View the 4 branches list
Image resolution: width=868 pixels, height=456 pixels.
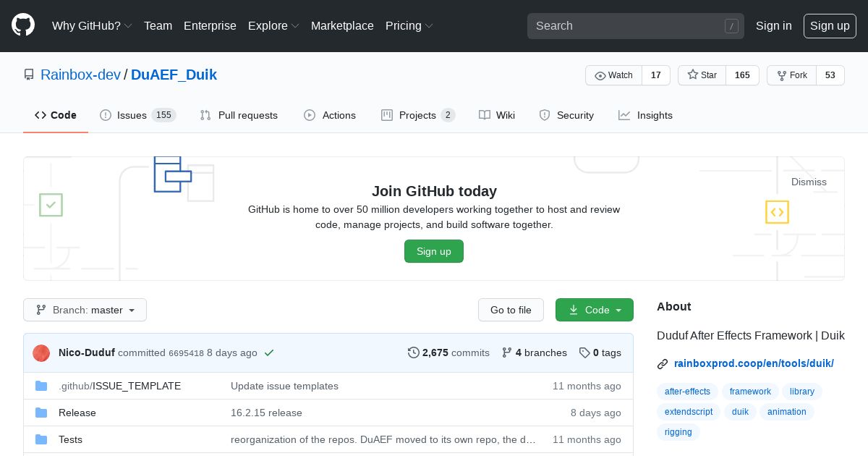(535, 352)
